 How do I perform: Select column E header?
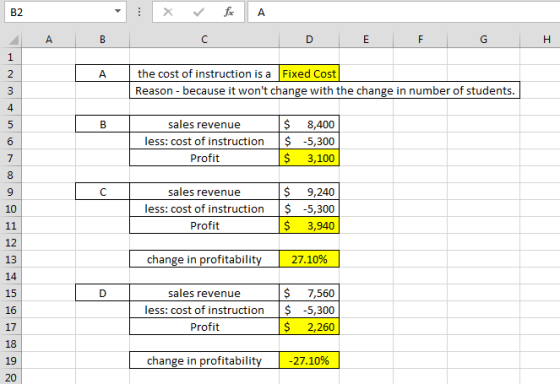(x=366, y=39)
